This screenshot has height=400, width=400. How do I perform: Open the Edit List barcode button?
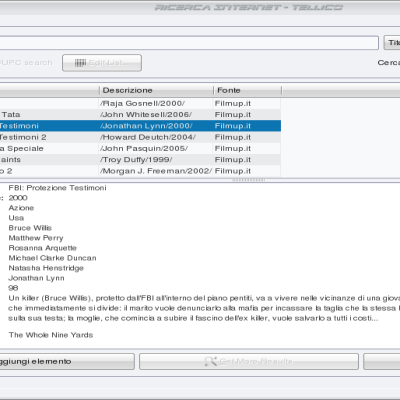[102, 63]
